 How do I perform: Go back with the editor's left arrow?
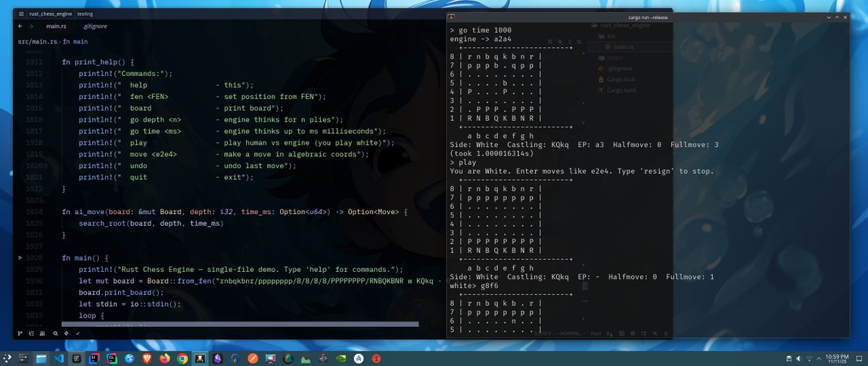pos(20,26)
